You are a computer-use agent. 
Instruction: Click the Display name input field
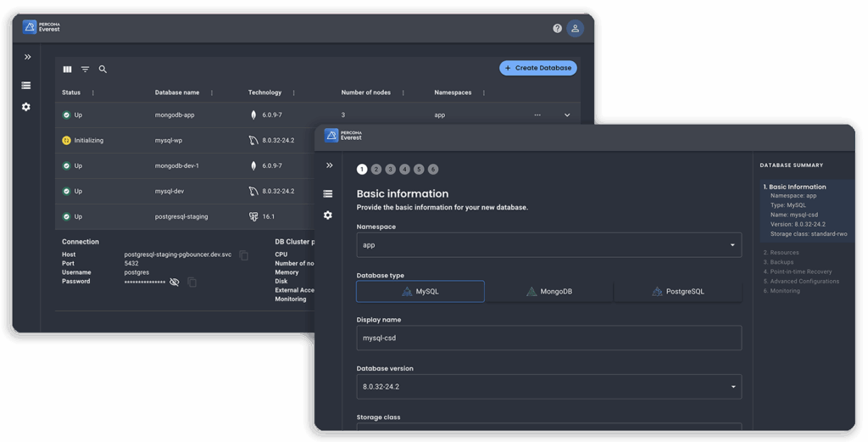coord(548,338)
